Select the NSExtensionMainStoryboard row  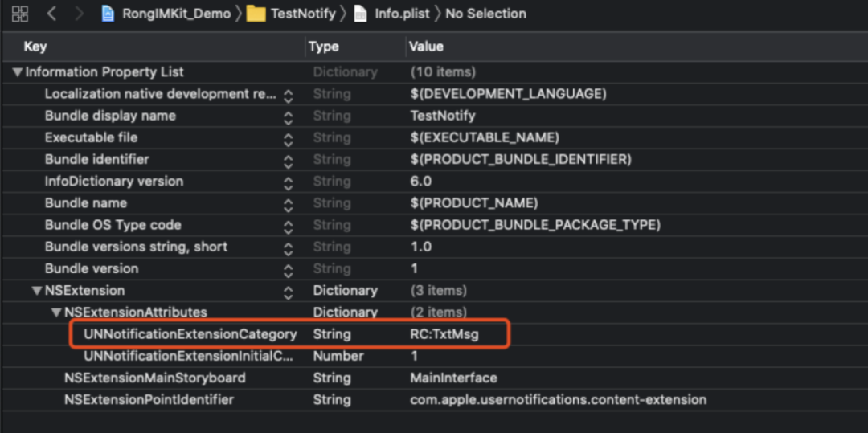click(155, 378)
